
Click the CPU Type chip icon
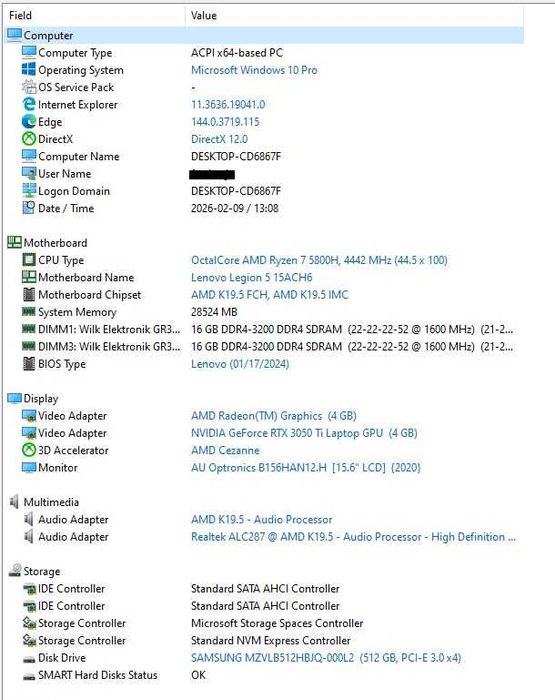point(29,260)
